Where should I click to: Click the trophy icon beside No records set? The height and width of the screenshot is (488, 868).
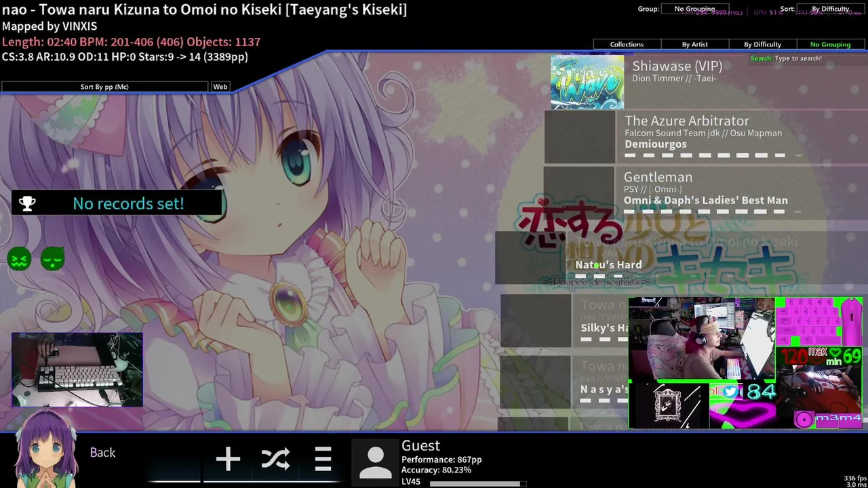coord(27,203)
